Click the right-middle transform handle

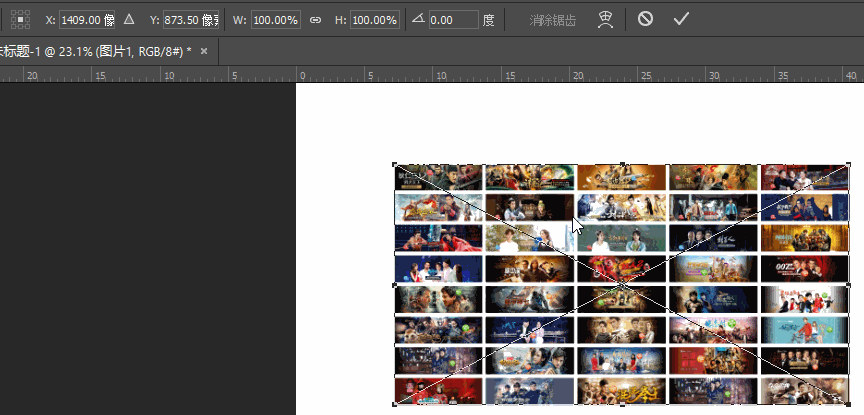click(x=848, y=285)
